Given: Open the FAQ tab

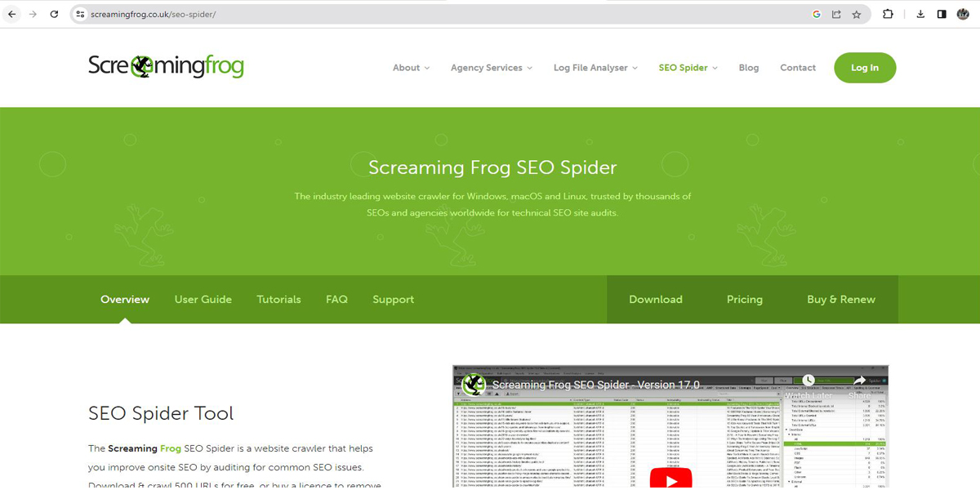Looking at the screenshot, I should click(336, 300).
